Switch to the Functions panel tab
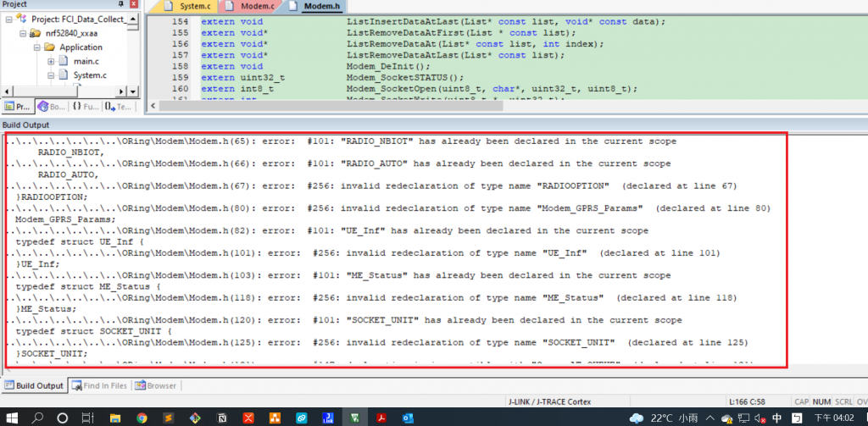The width and height of the screenshot is (868, 426). [86, 107]
